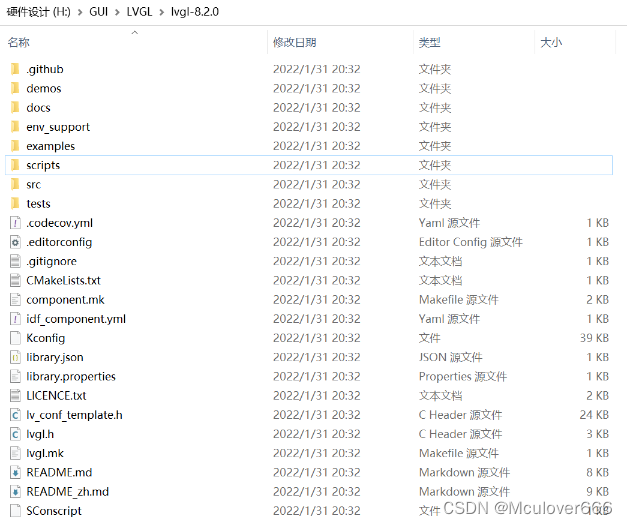The height and width of the screenshot is (524, 627).
Task: Select the file named .gitignore
Action: (51, 261)
